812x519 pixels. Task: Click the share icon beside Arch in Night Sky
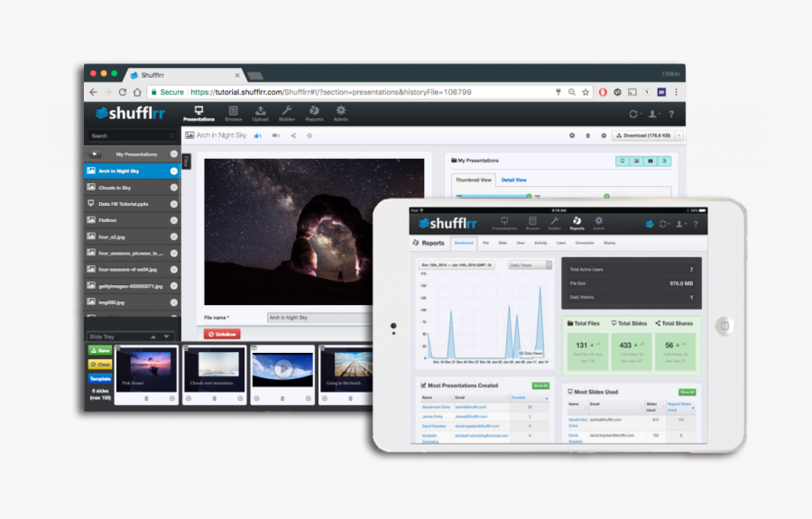tap(293, 135)
